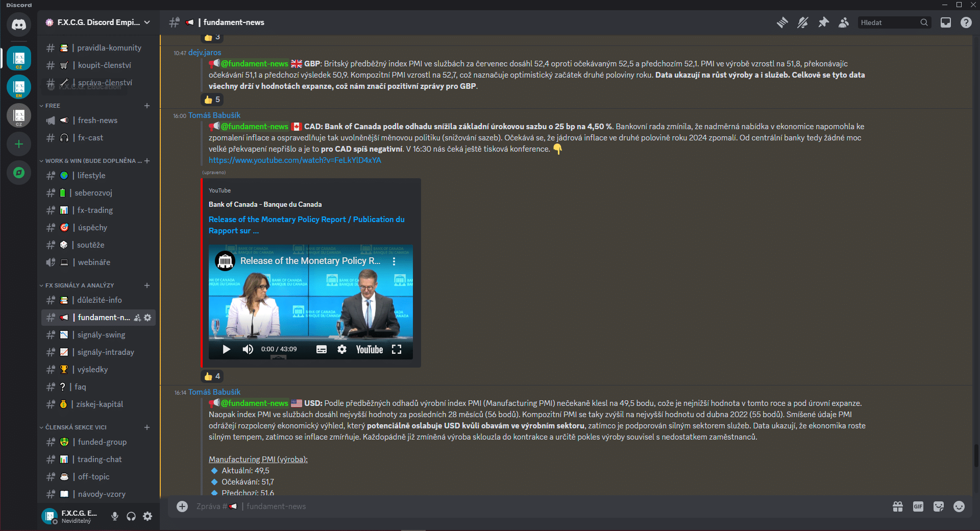Screen dimensions: 980x531
Task: Open funded-group channel
Action: pyautogui.click(x=99, y=442)
